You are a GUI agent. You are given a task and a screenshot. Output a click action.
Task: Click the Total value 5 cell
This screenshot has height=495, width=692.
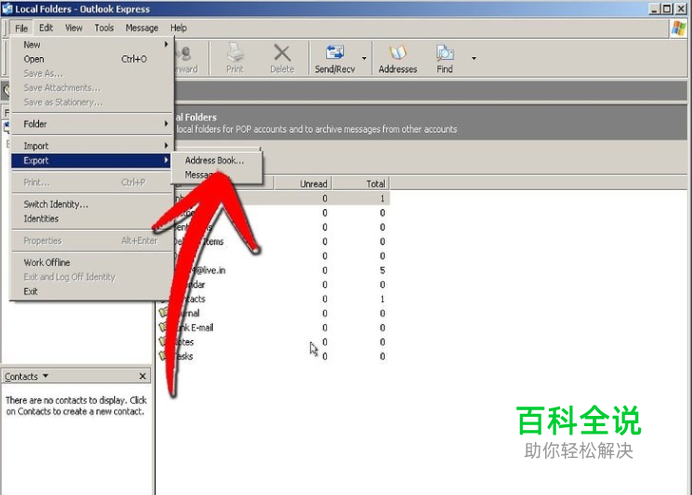click(382, 270)
